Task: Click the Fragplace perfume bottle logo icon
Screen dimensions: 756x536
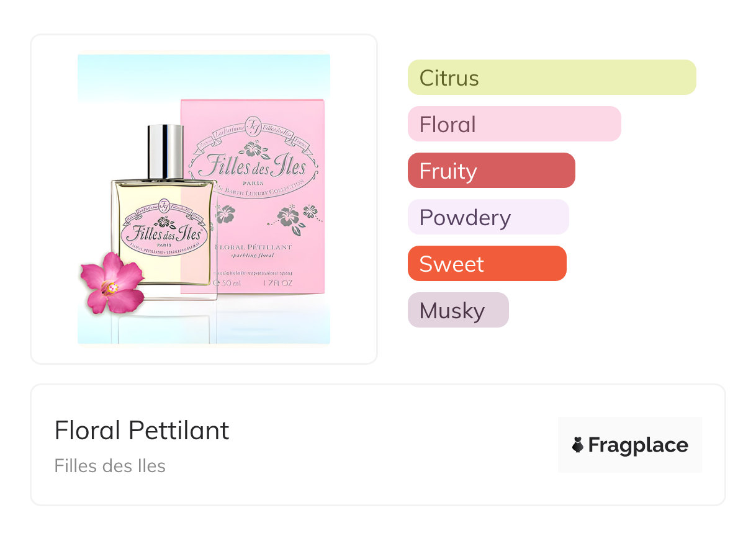Action: point(578,445)
